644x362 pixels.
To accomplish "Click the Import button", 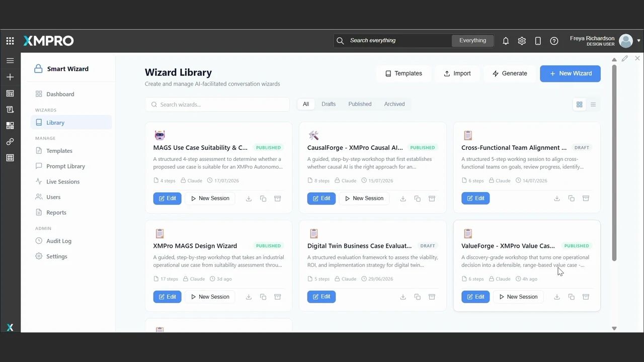I will (x=457, y=73).
